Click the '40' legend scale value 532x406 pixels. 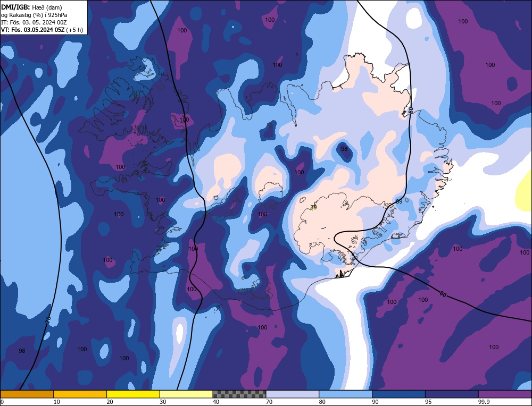(216, 402)
